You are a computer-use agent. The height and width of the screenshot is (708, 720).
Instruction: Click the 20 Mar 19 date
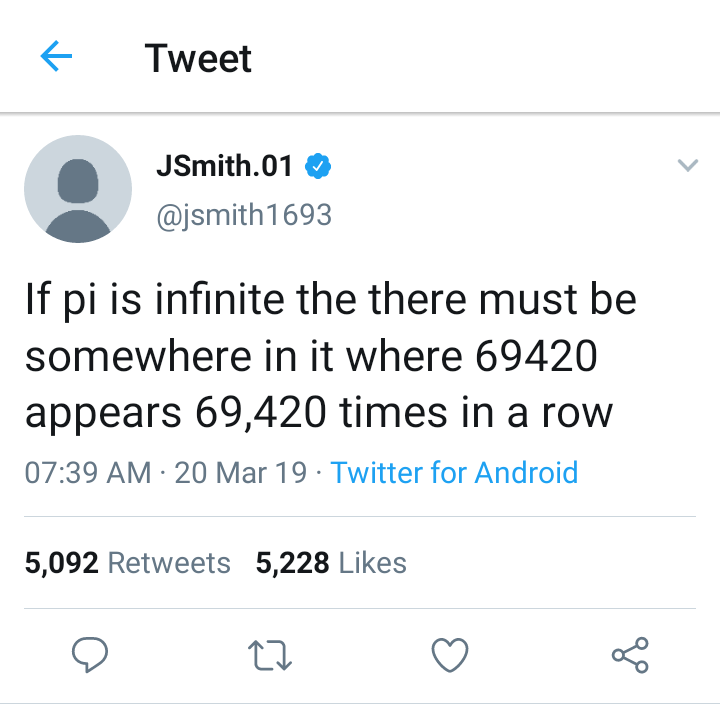click(x=241, y=472)
